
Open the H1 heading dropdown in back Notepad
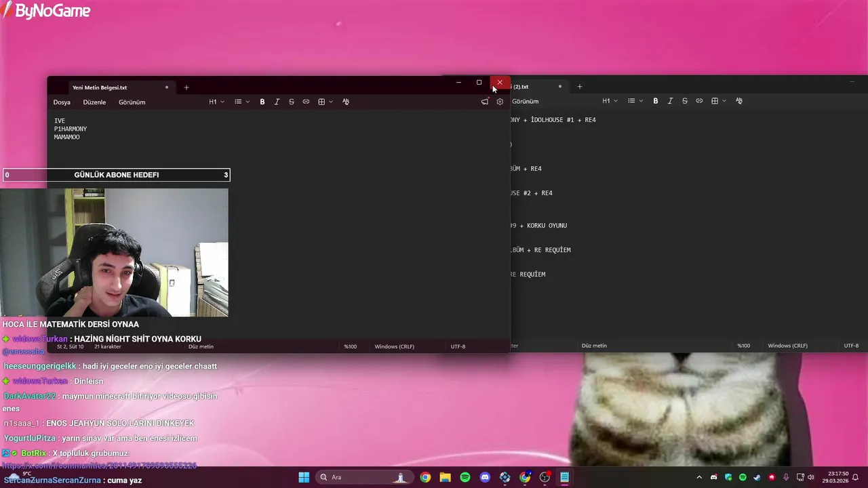click(x=610, y=101)
